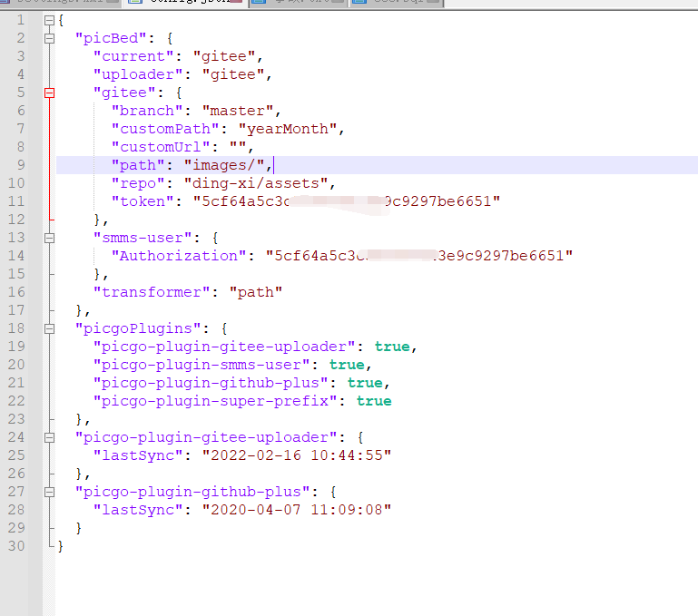Click the "Authorization" key text
The width and height of the screenshot is (698, 616).
(179, 256)
